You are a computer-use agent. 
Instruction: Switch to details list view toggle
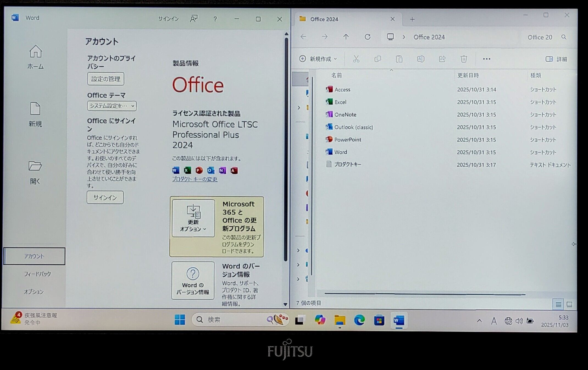[x=558, y=304]
